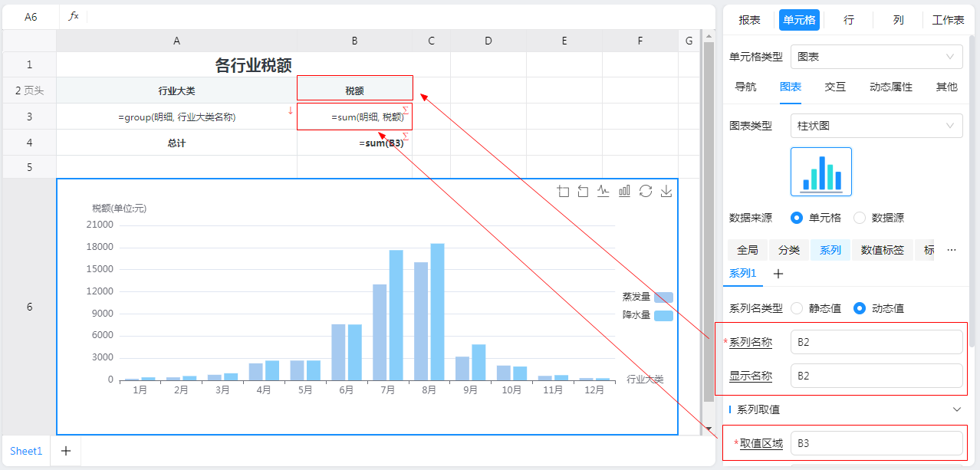Open the 报表 settings tab
The height and width of the screenshot is (470, 980).
point(749,20)
